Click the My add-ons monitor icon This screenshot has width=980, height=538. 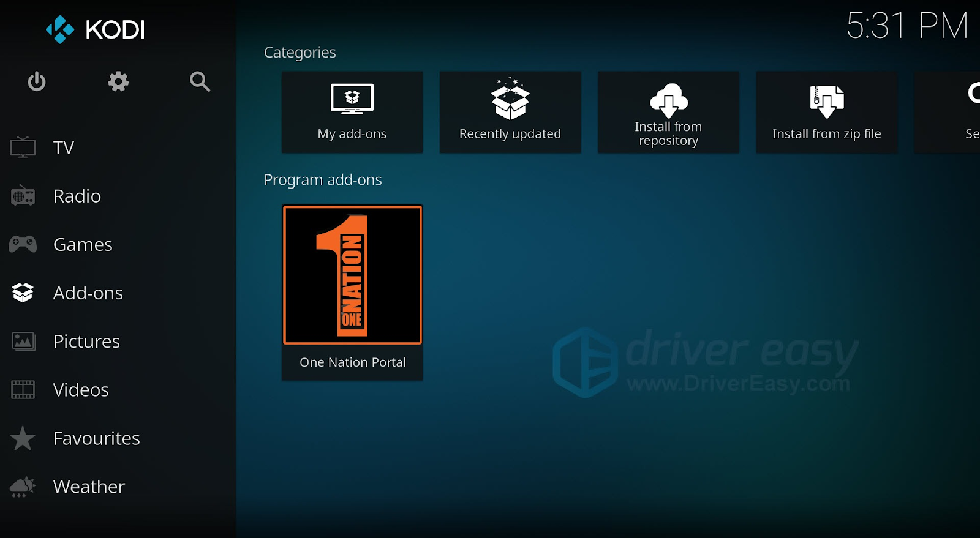pos(352,99)
